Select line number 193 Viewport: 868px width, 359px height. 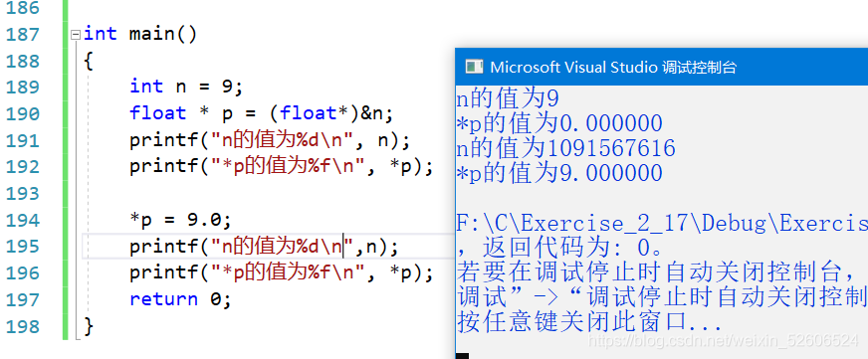(x=22, y=194)
